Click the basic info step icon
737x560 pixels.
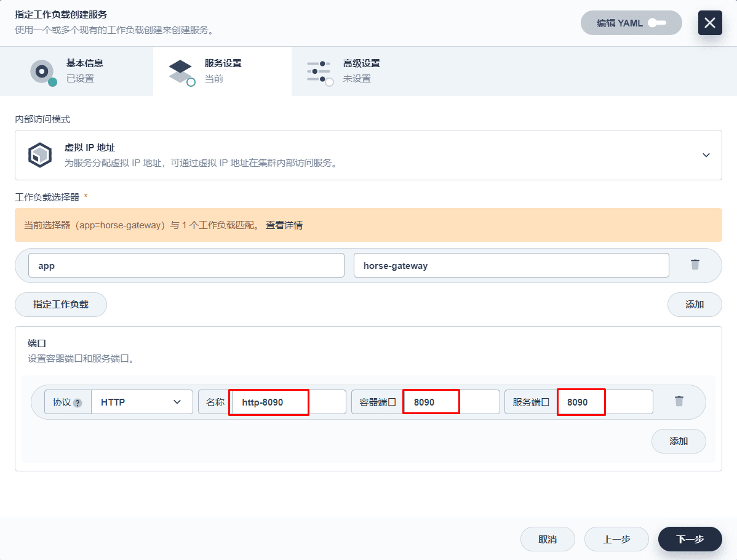43,73
